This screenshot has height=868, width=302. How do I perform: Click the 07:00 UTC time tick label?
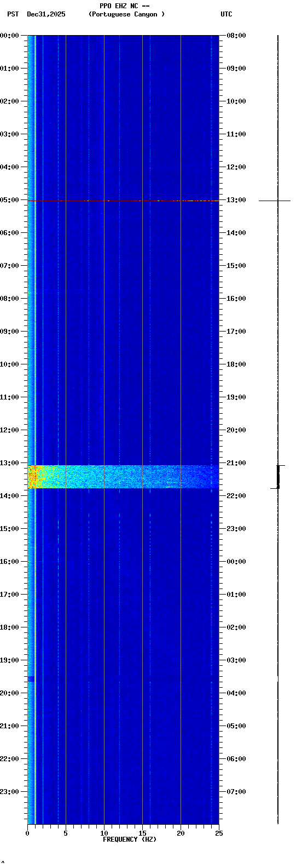[236, 792]
